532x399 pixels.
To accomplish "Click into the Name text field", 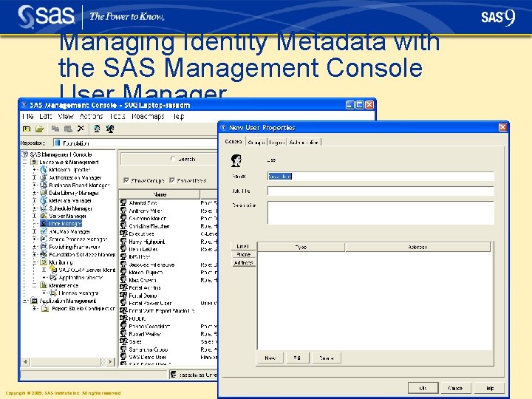I will pyautogui.click(x=381, y=176).
